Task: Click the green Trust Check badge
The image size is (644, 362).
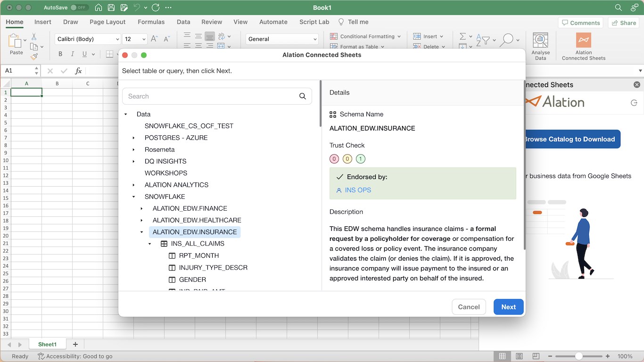Action: coord(361,159)
